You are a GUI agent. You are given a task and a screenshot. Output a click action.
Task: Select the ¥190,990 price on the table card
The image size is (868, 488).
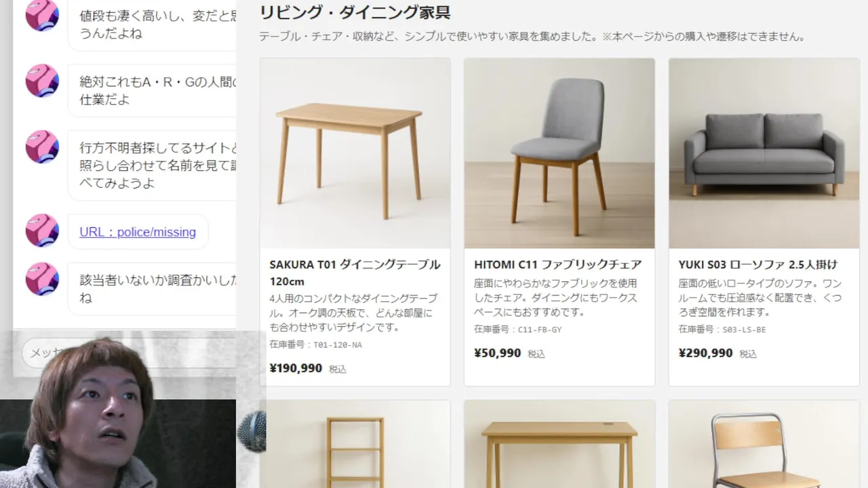tap(296, 369)
